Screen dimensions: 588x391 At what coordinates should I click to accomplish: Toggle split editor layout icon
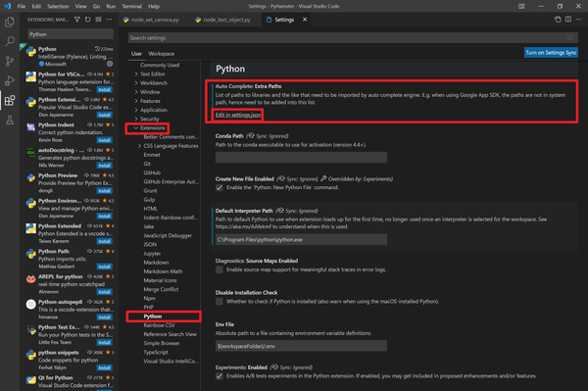[568, 20]
